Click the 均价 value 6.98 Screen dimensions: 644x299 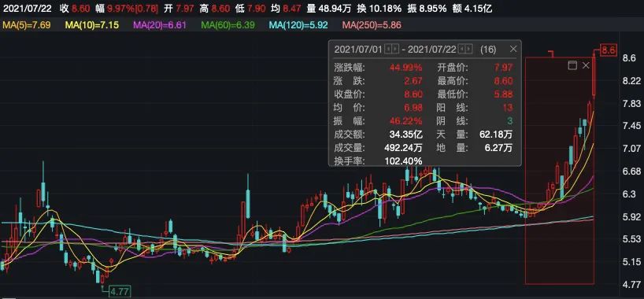click(x=413, y=108)
